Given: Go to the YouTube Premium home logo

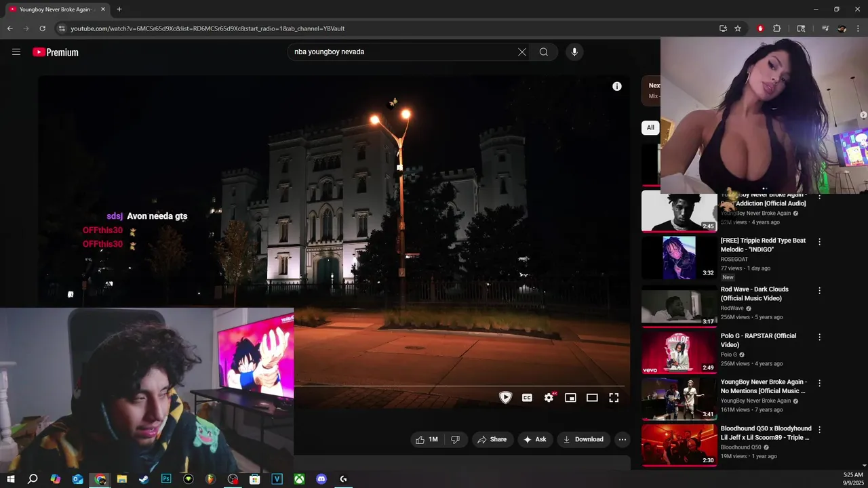Looking at the screenshot, I should (56, 52).
